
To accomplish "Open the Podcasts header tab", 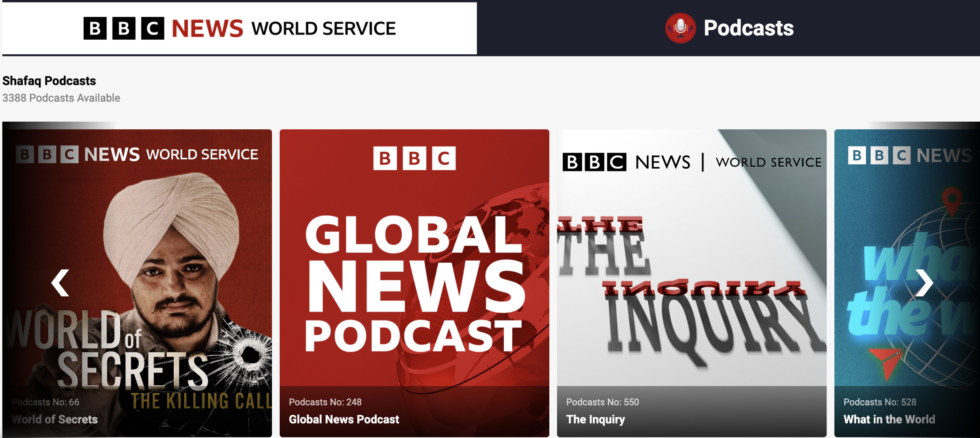I will (748, 28).
